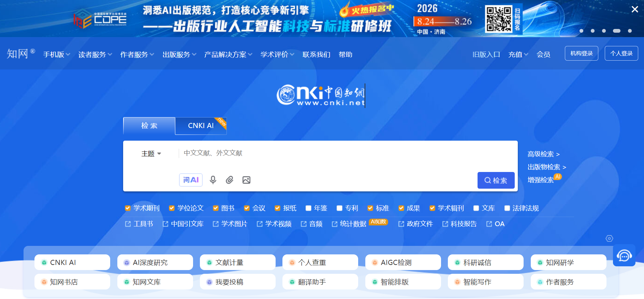Expand the 作者服务 dropdown menu

coord(137,54)
